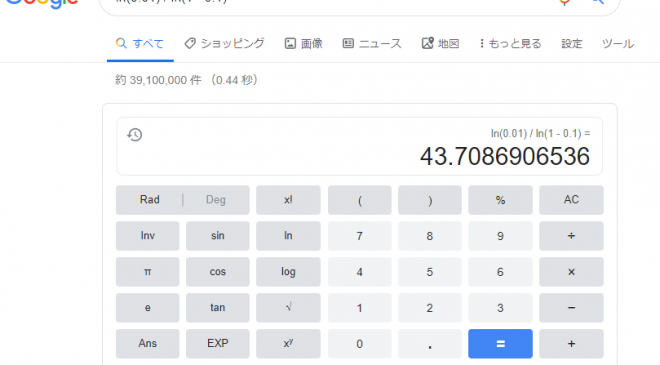Click the pi constant key
This screenshot has height=365, width=660.
147,272
